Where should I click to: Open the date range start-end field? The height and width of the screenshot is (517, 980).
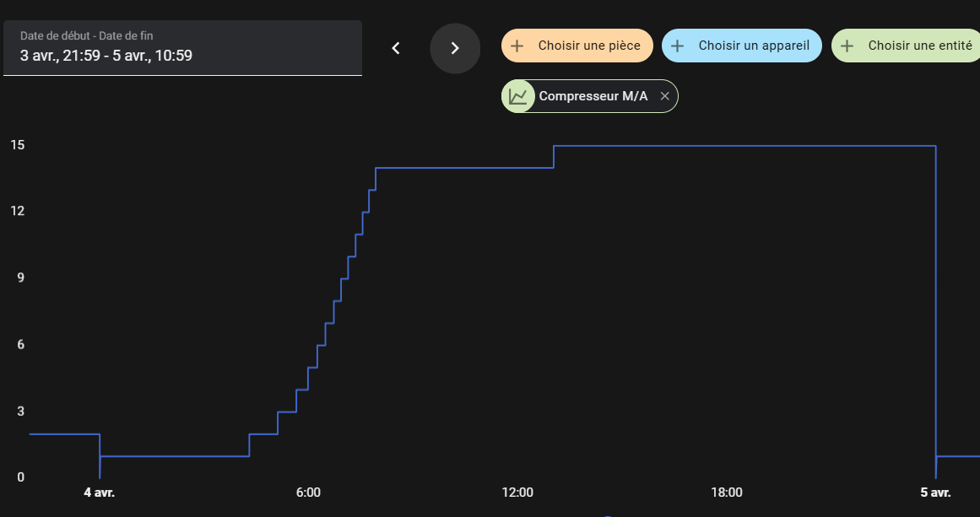point(182,48)
